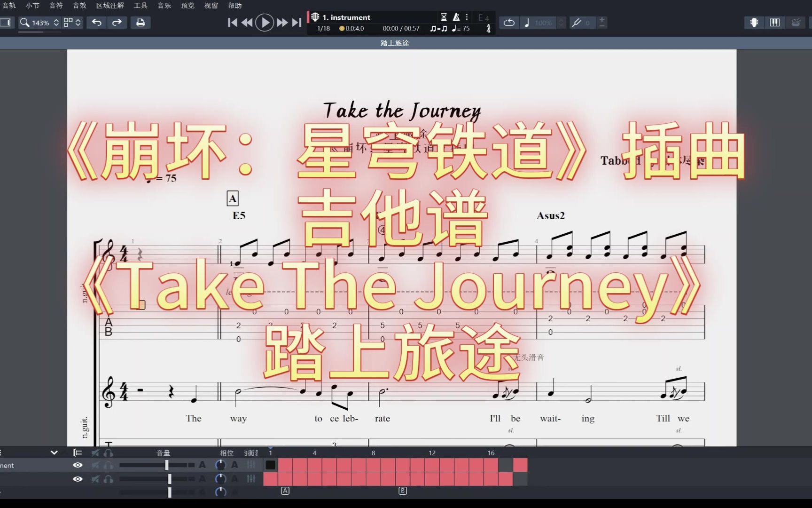
Task: Click the zoom magnifier icon
Action: point(24,23)
